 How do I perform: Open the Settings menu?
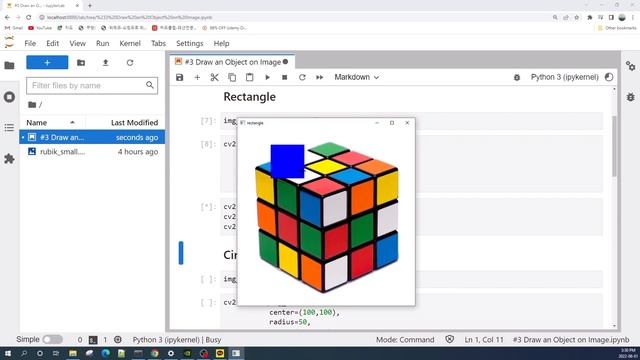pyautogui.click(x=189, y=43)
